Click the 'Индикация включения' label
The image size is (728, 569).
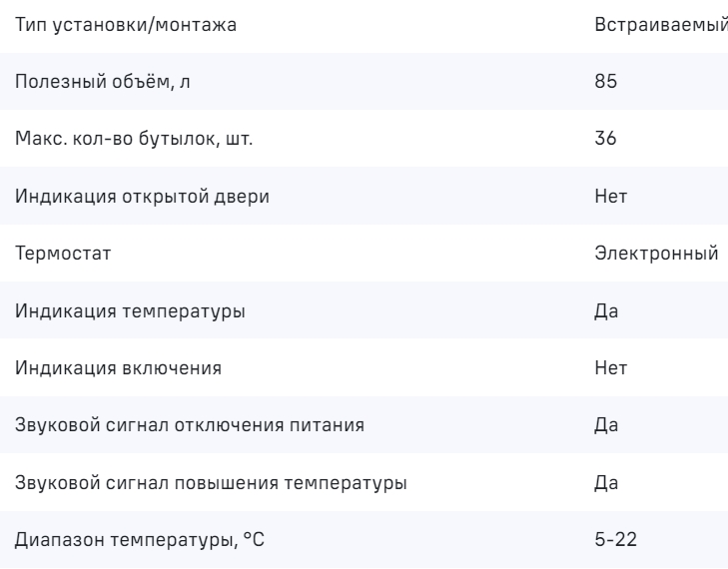coord(118,368)
